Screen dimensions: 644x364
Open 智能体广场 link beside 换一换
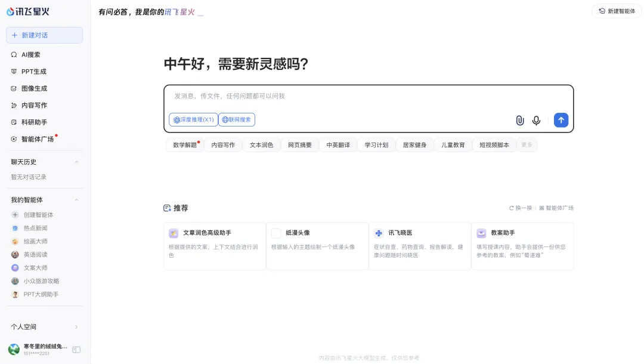tap(556, 208)
